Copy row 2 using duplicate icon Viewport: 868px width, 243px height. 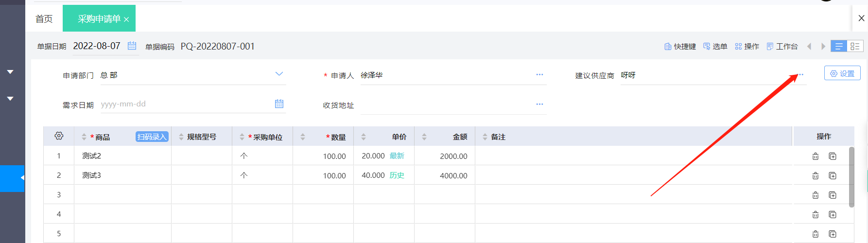pos(833,175)
